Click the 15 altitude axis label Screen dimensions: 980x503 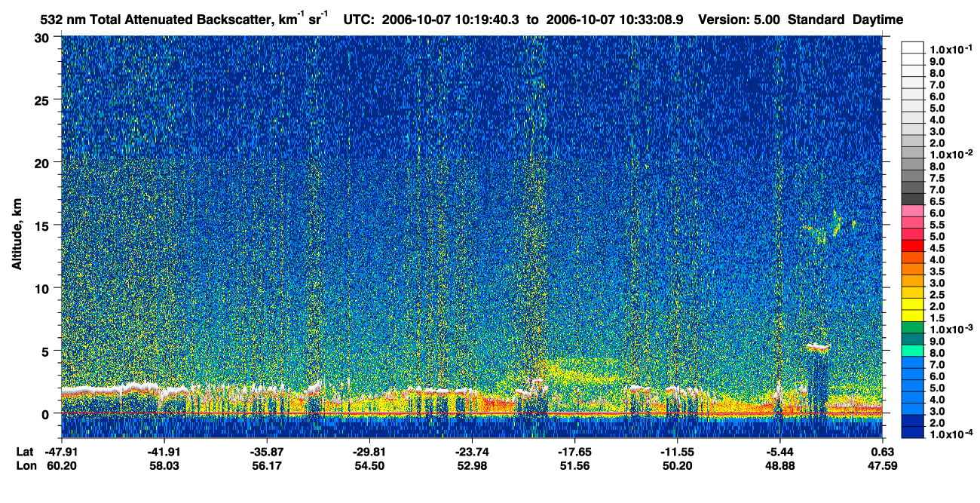point(43,225)
